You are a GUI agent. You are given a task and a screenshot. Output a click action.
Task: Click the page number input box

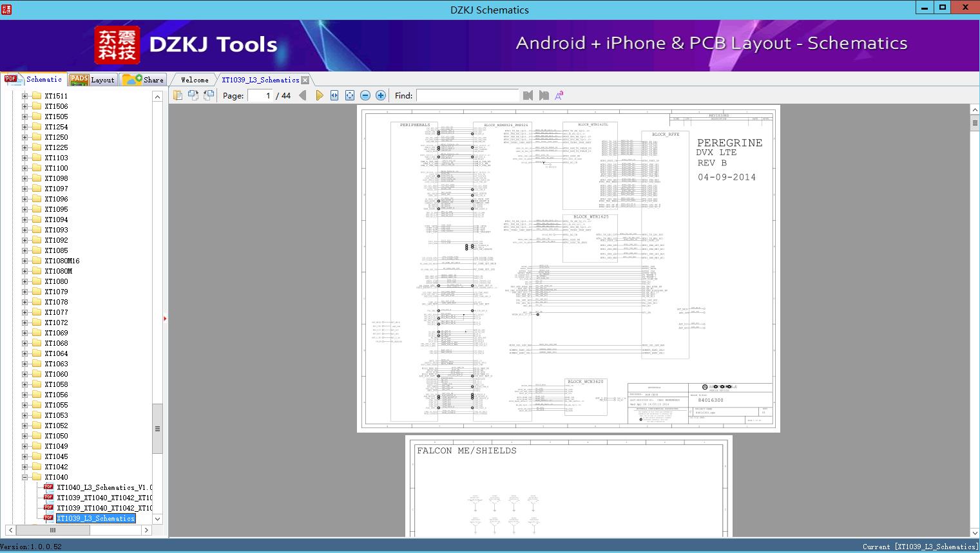coord(260,95)
